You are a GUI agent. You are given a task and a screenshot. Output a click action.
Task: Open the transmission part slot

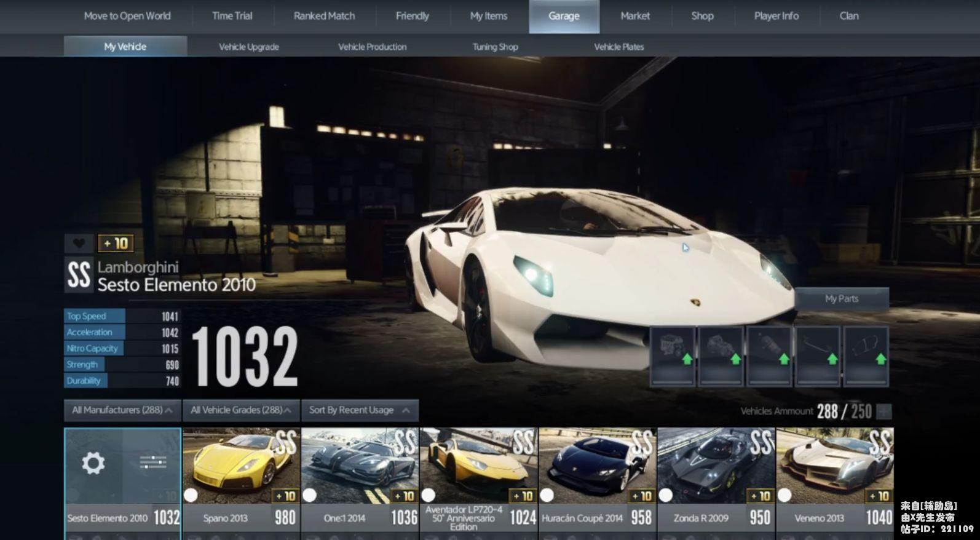click(x=721, y=356)
